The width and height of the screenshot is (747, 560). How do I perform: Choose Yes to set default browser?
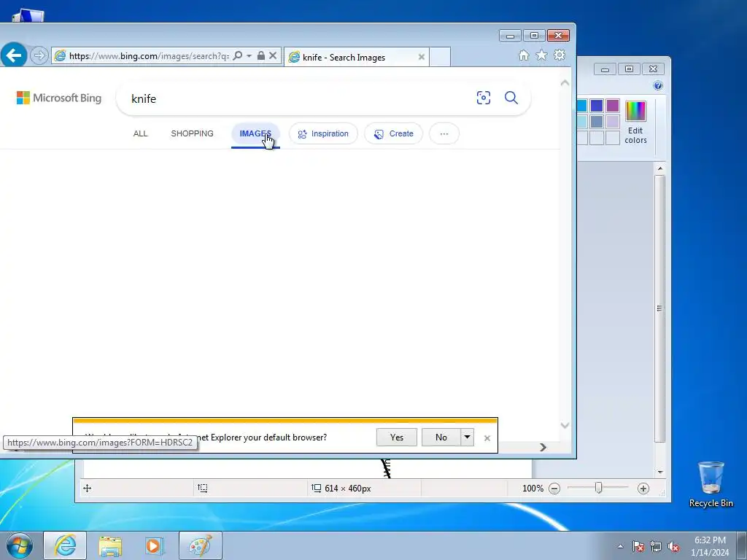396,437
